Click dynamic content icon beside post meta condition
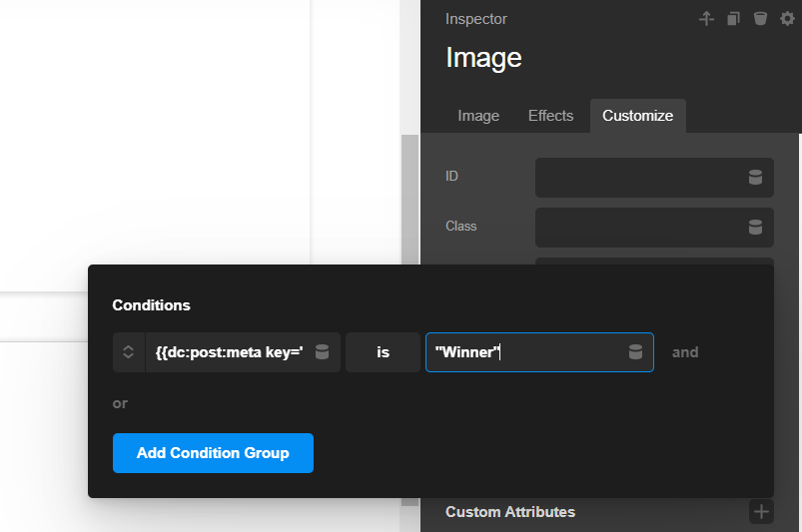The image size is (802, 532). click(322, 352)
